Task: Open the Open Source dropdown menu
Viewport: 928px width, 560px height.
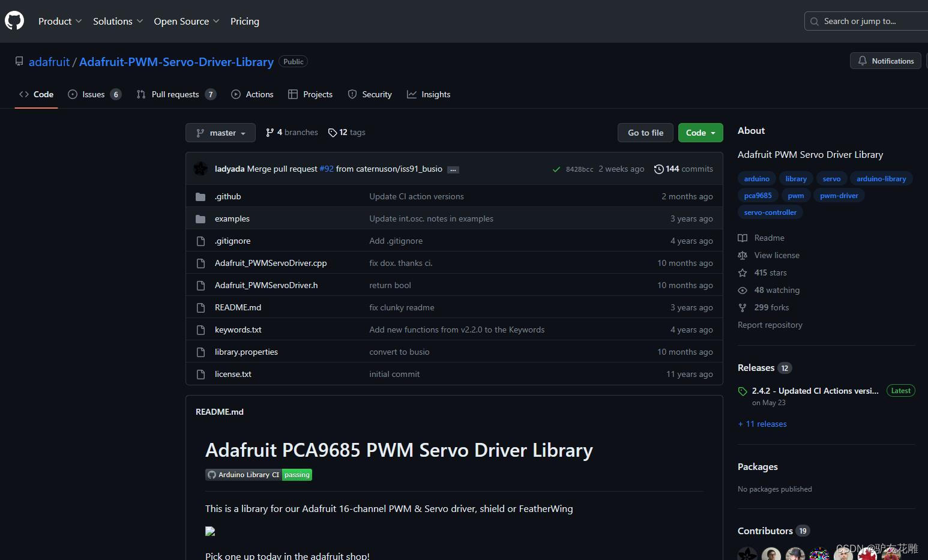Action: coord(187,21)
